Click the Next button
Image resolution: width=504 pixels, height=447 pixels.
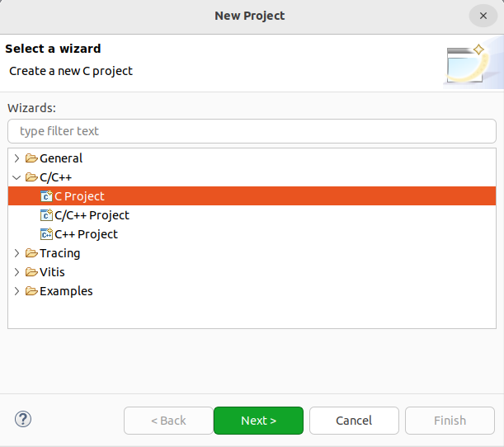coord(258,421)
